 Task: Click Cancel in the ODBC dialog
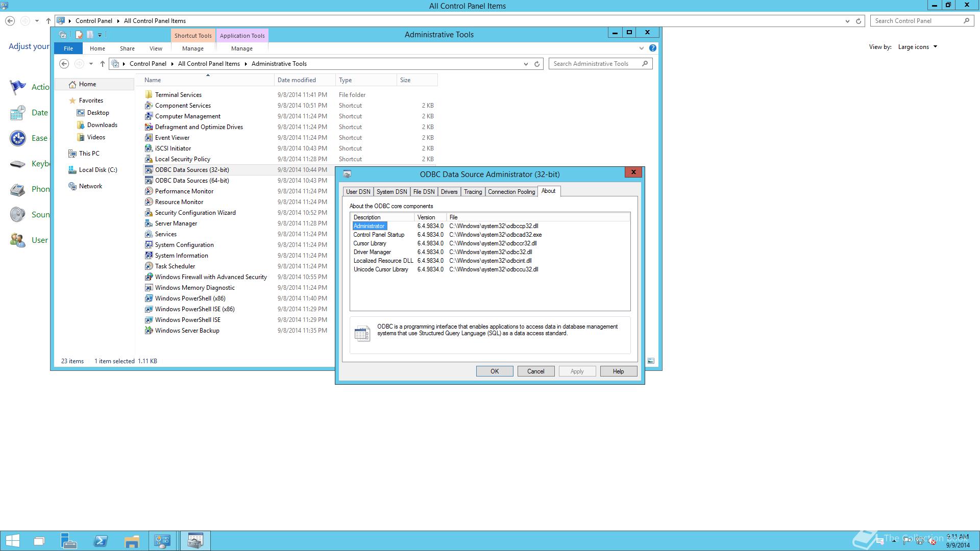click(x=536, y=371)
